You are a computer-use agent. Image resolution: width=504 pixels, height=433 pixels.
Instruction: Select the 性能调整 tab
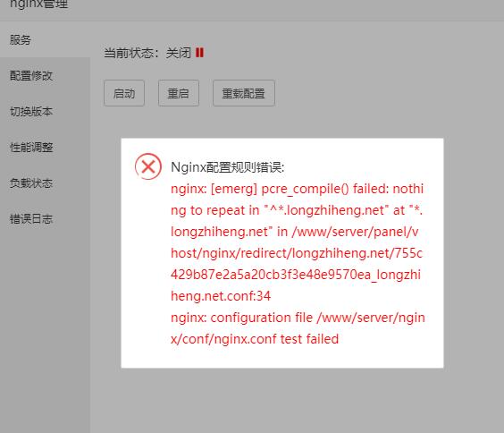point(45,148)
